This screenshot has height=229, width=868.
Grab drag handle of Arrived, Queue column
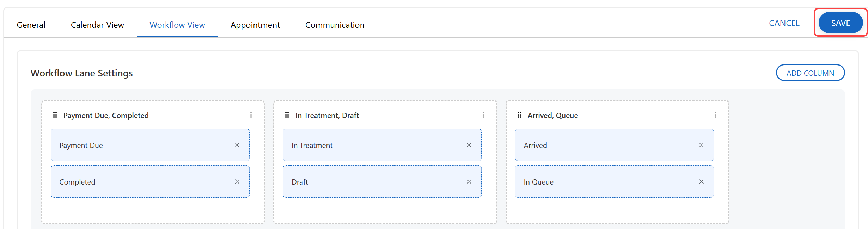click(519, 115)
